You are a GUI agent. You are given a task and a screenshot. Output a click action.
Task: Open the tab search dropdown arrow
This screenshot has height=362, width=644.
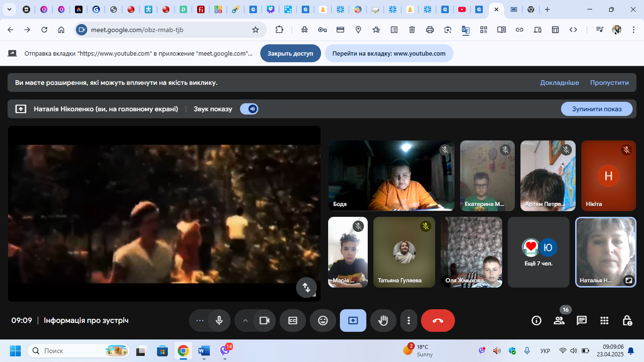(10, 9)
